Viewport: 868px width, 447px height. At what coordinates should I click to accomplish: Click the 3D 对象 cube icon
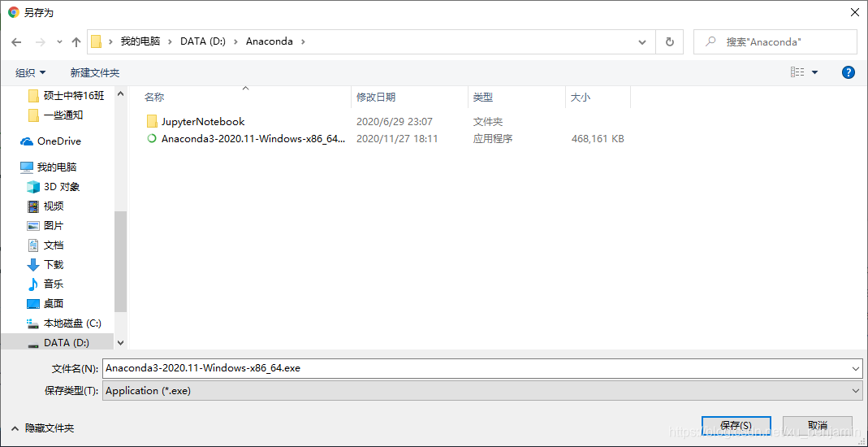pyautogui.click(x=34, y=187)
